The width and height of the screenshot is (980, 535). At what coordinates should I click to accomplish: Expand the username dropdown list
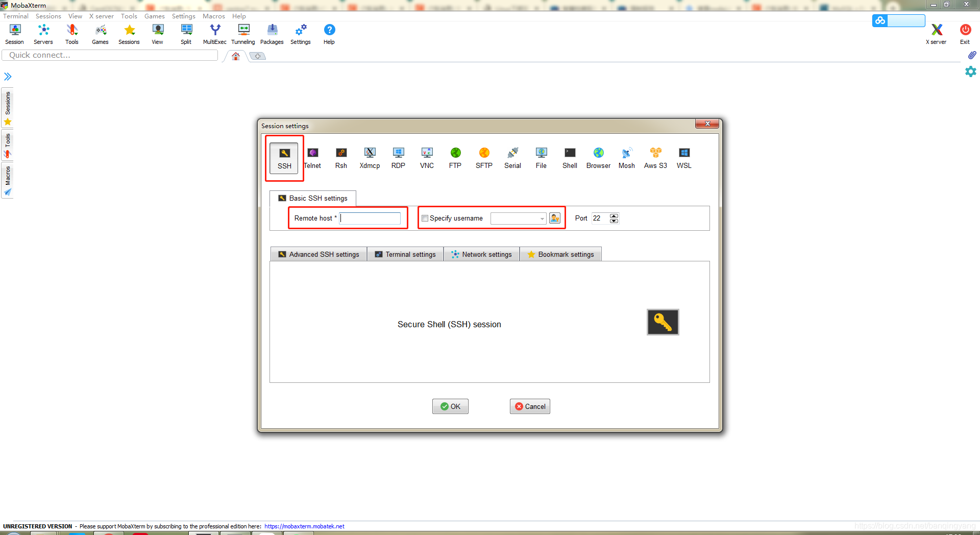[x=542, y=218]
